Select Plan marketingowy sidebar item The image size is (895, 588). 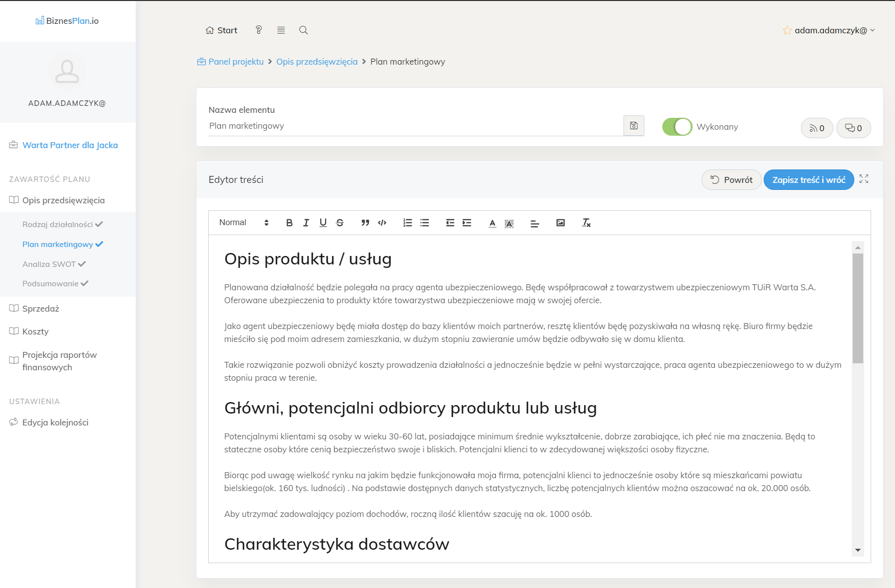click(62, 244)
